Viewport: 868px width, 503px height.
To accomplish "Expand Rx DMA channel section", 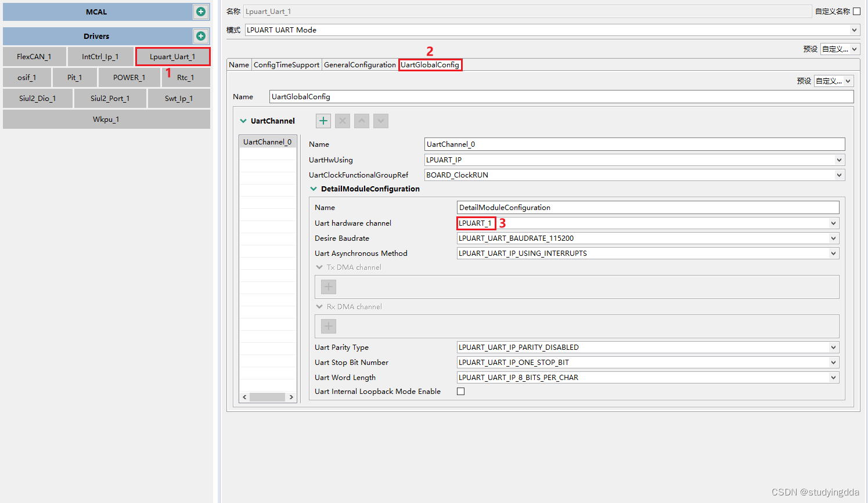I will tap(319, 307).
